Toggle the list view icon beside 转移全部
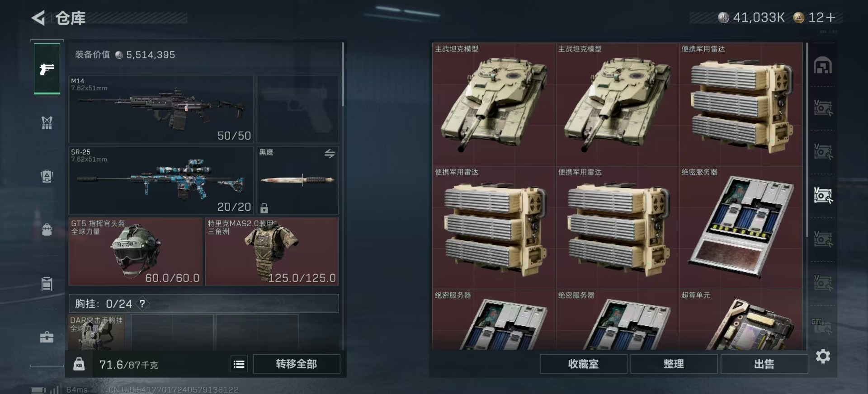 239,364
